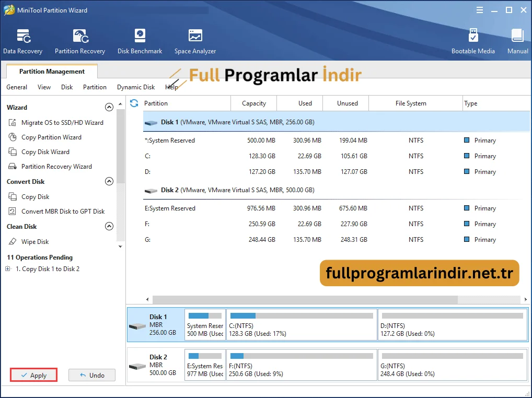This screenshot has height=398, width=532.
Task: Select the F:(NTFS) block in Disk 2 map
Action: click(302, 365)
